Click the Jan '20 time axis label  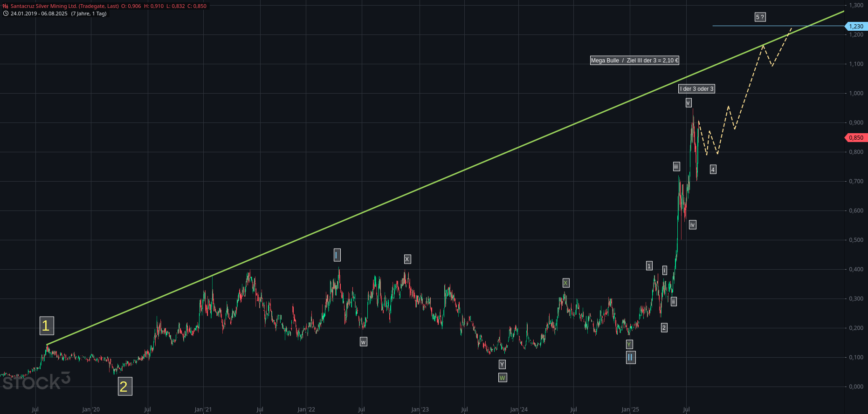pyautogui.click(x=91, y=410)
